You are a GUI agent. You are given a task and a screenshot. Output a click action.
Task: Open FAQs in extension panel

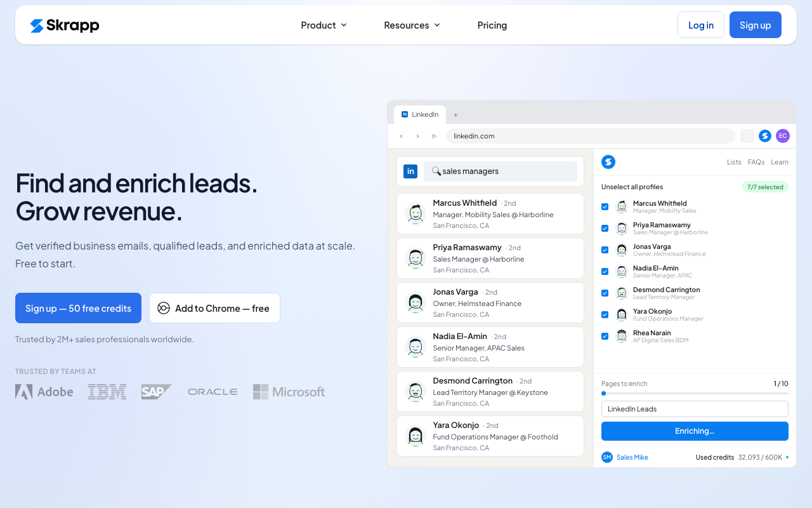click(756, 162)
